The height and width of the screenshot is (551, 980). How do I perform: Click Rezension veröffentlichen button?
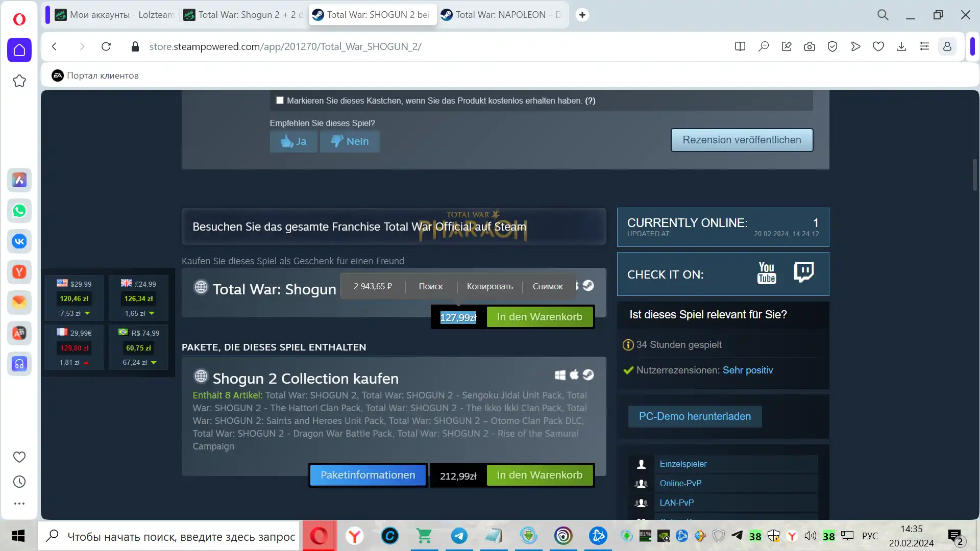[742, 140]
